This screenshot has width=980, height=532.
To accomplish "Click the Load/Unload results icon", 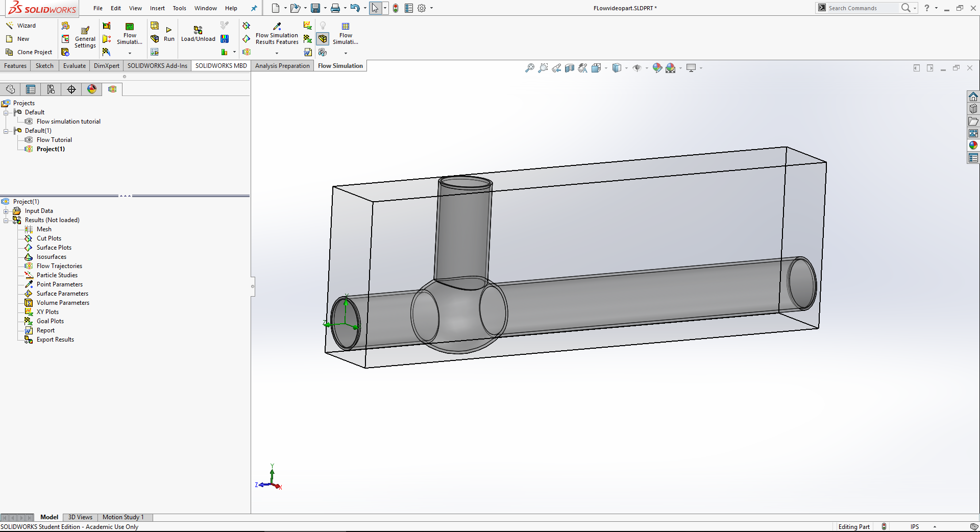I will [198, 31].
